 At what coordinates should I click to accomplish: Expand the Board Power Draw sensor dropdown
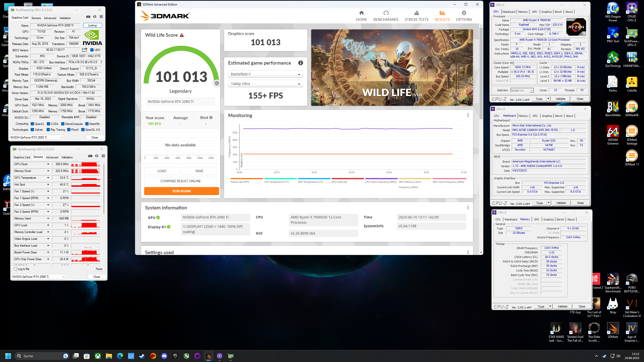coord(48,252)
